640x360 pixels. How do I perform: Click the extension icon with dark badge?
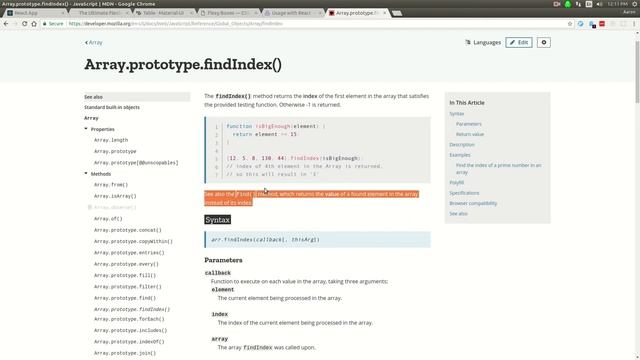pos(592,24)
